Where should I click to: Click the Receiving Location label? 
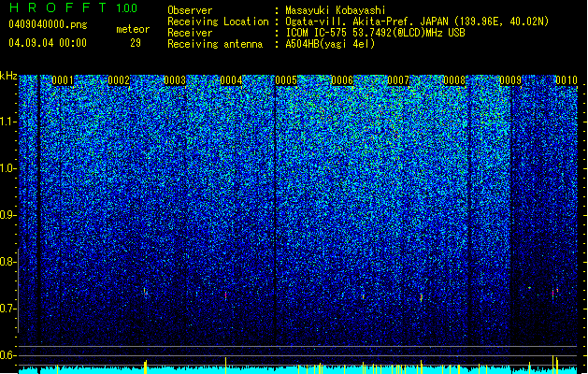click(218, 22)
